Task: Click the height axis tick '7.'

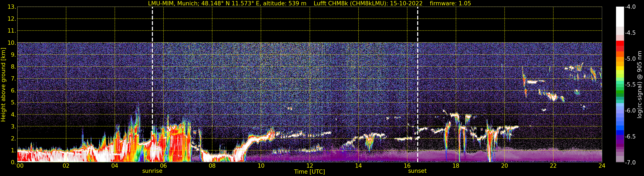Action: tap(13, 79)
